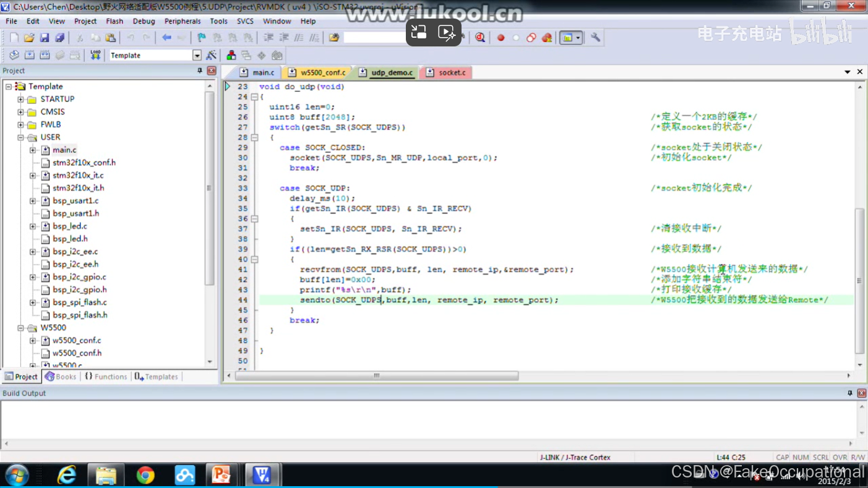Toggle auto-hide pin on Project panel

point(200,71)
